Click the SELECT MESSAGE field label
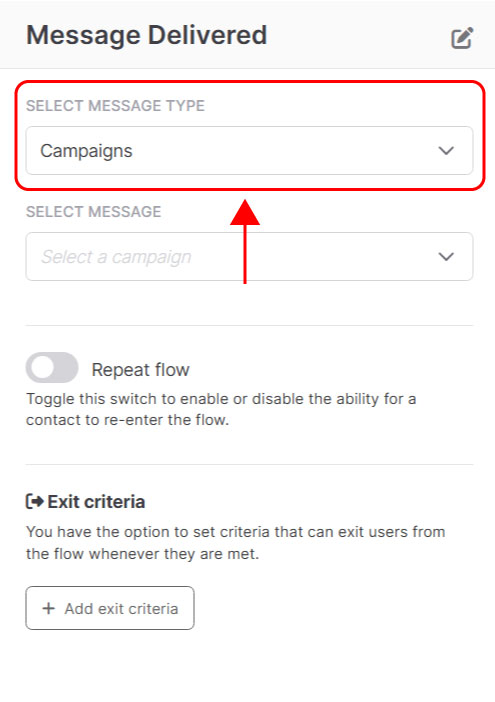 click(x=94, y=211)
